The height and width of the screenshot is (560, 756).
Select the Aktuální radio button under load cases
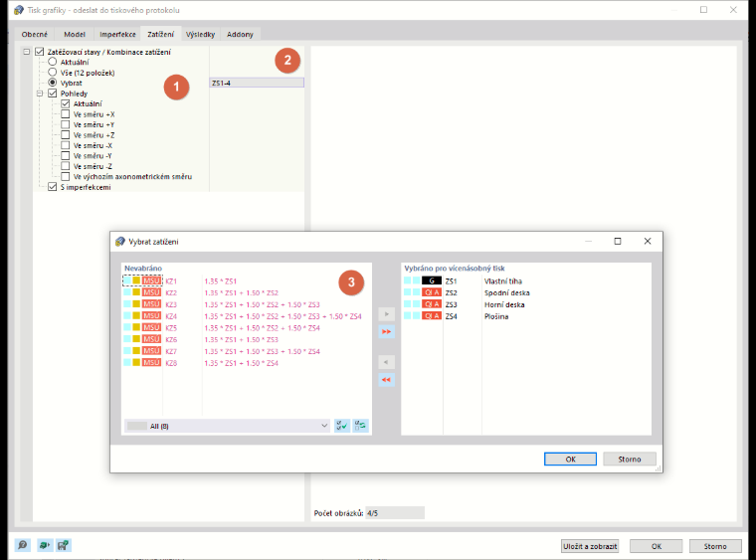53,62
